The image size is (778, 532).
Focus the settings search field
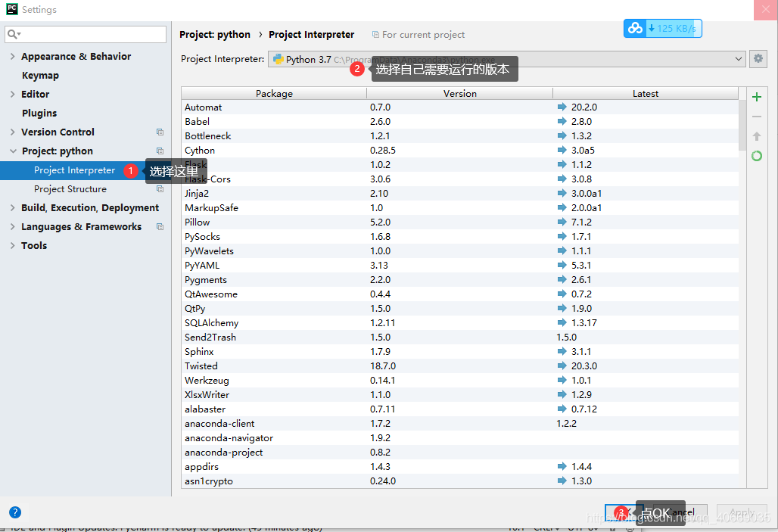click(86, 34)
